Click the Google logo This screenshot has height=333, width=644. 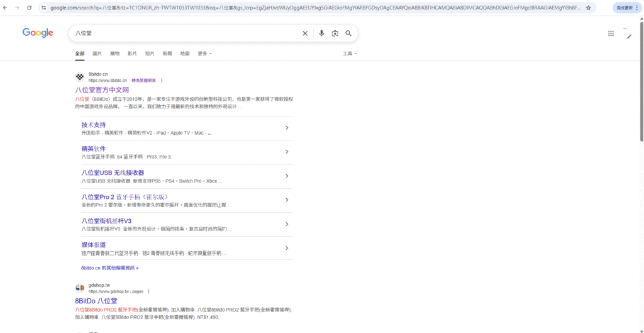point(38,33)
